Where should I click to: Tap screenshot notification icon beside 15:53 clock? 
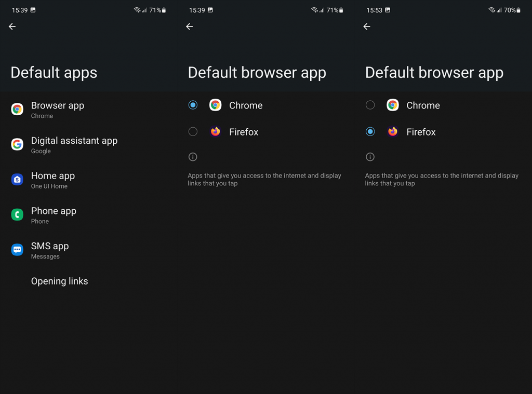point(388,10)
